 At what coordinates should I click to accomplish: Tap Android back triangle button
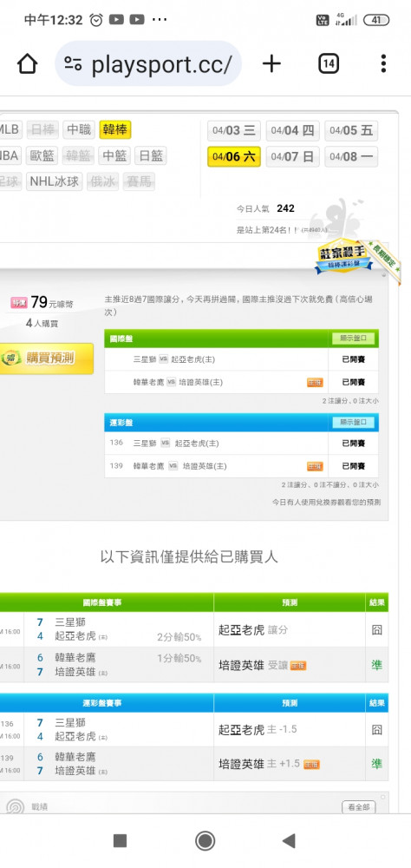(x=289, y=841)
